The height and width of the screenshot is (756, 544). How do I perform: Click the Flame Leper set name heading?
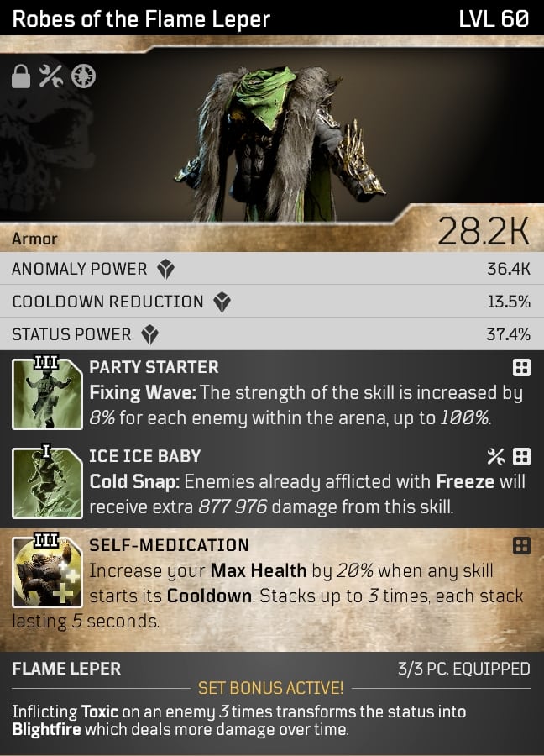click(66, 669)
